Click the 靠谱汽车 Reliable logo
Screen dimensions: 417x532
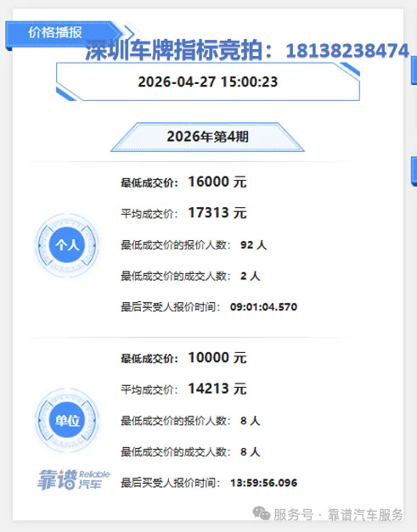(73, 479)
